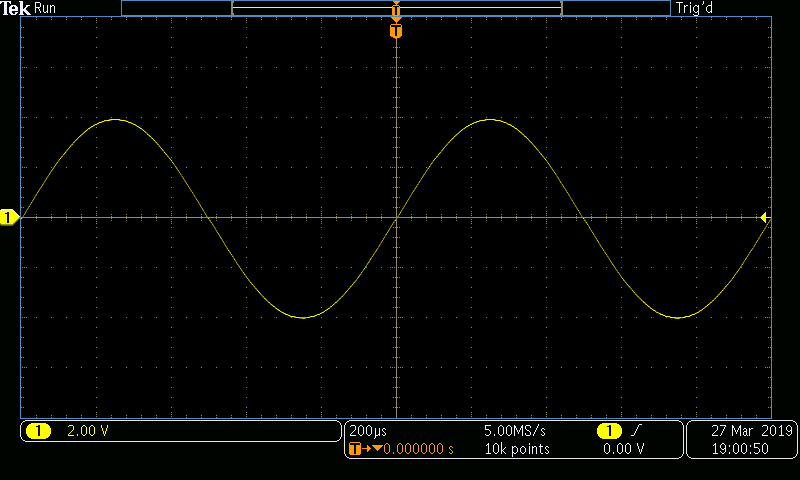The height and width of the screenshot is (480, 800).
Task: Click the 5.00MS/s sample rate readout
Action: click(516, 431)
